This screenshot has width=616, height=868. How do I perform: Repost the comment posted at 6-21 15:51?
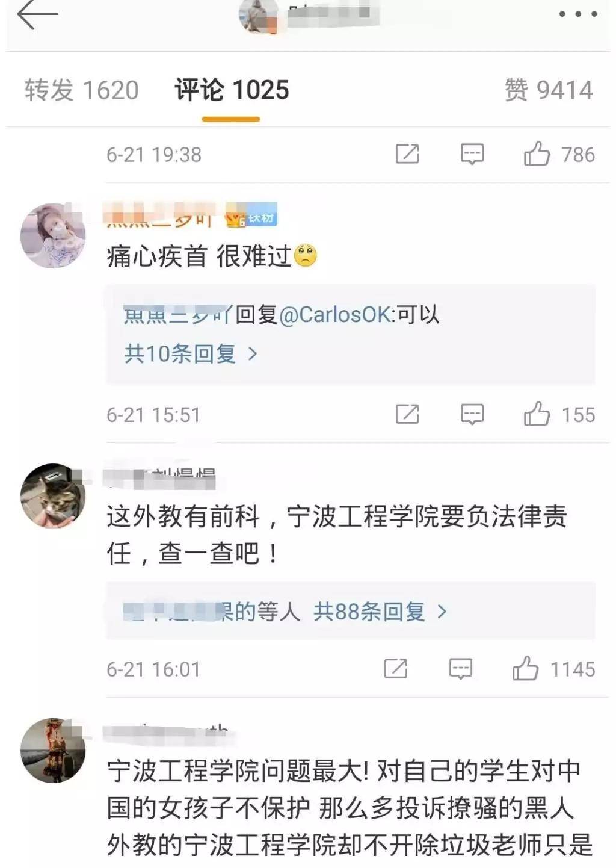point(407,414)
